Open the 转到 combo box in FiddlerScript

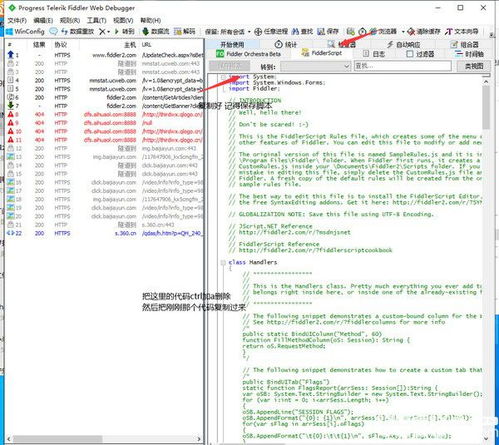pyautogui.click(x=315, y=66)
